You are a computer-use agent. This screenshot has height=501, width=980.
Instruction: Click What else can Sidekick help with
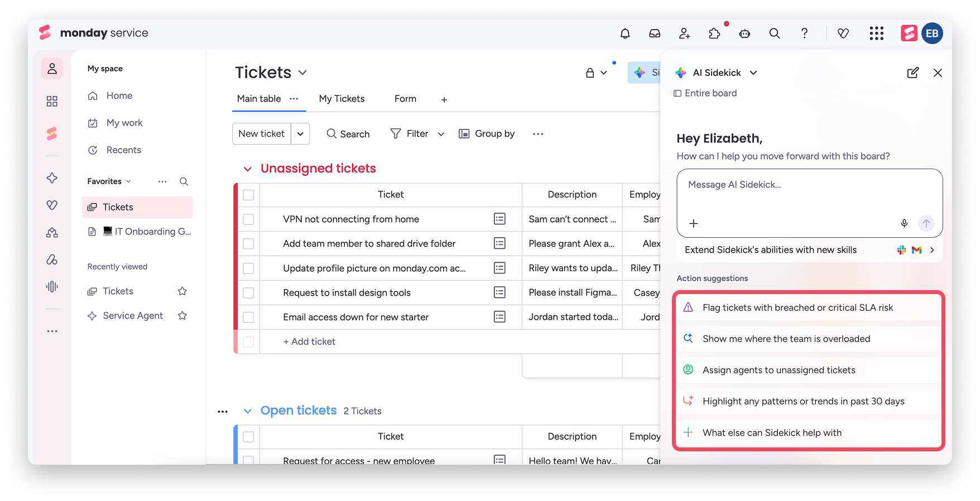[808, 432]
